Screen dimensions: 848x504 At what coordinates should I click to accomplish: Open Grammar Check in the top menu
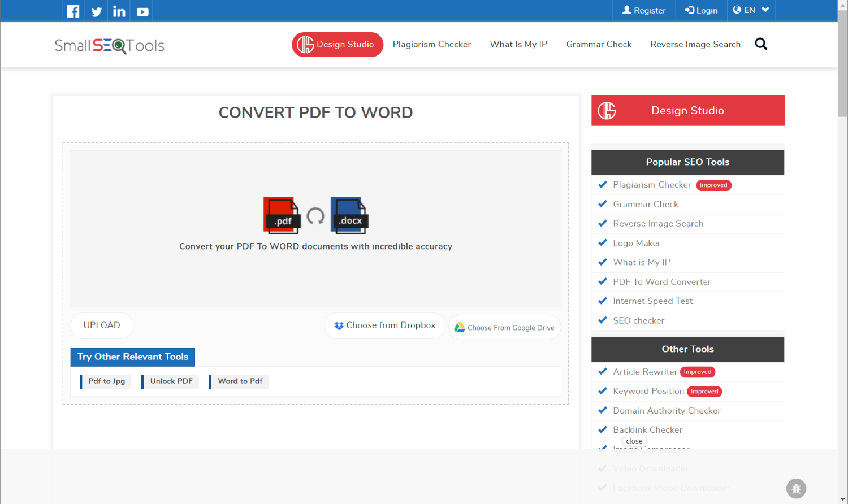tap(599, 44)
